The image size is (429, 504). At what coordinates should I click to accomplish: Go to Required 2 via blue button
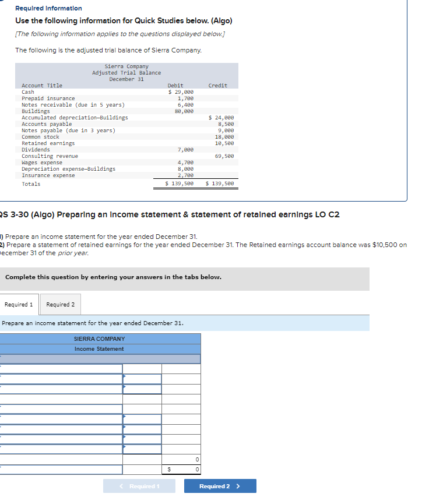220,486
